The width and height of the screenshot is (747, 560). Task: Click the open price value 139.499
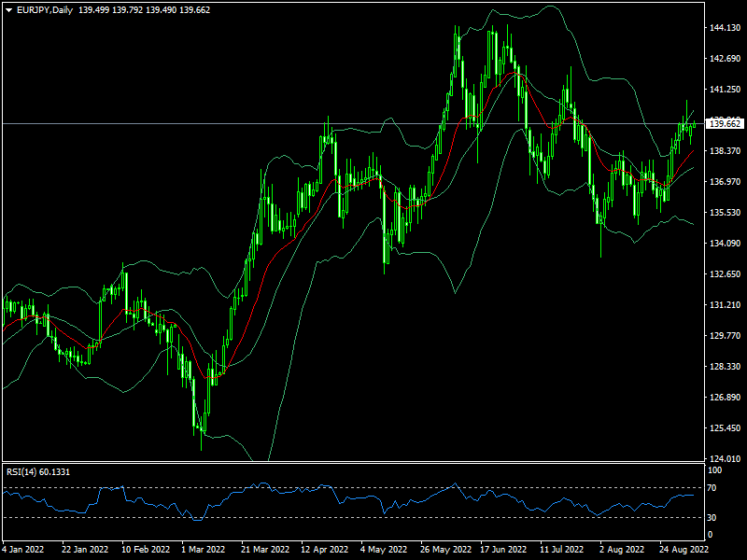(x=93, y=10)
